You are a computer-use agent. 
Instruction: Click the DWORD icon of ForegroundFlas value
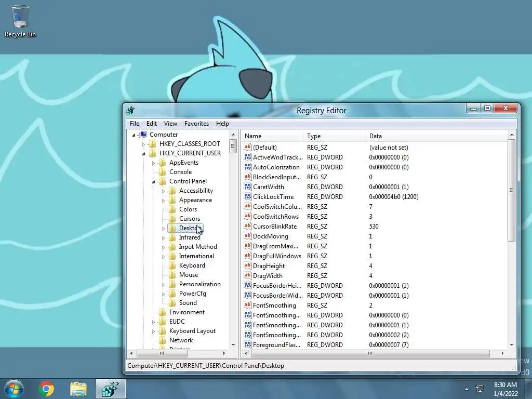click(x=248, y=345)
